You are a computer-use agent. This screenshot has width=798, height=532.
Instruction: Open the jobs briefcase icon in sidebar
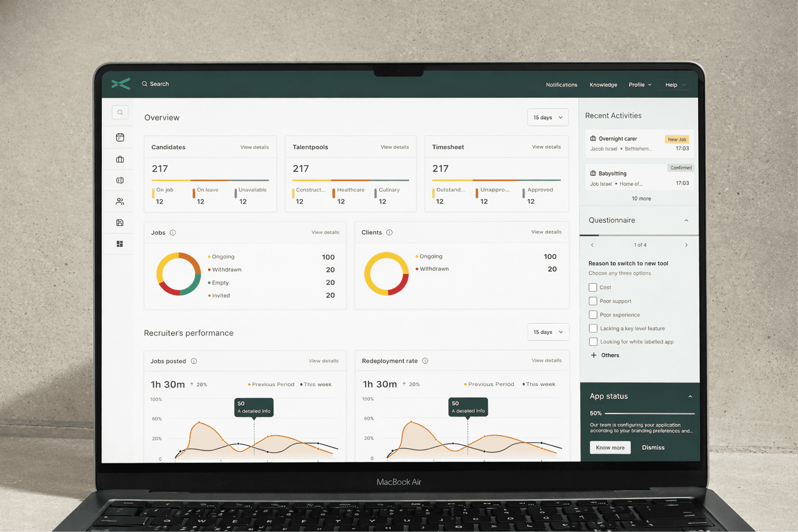coord(120,159)
